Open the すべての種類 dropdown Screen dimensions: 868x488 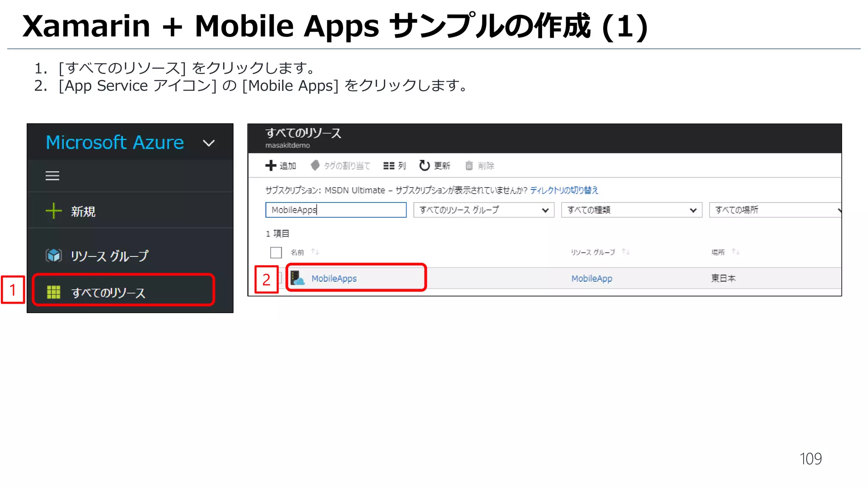point(632,210)
